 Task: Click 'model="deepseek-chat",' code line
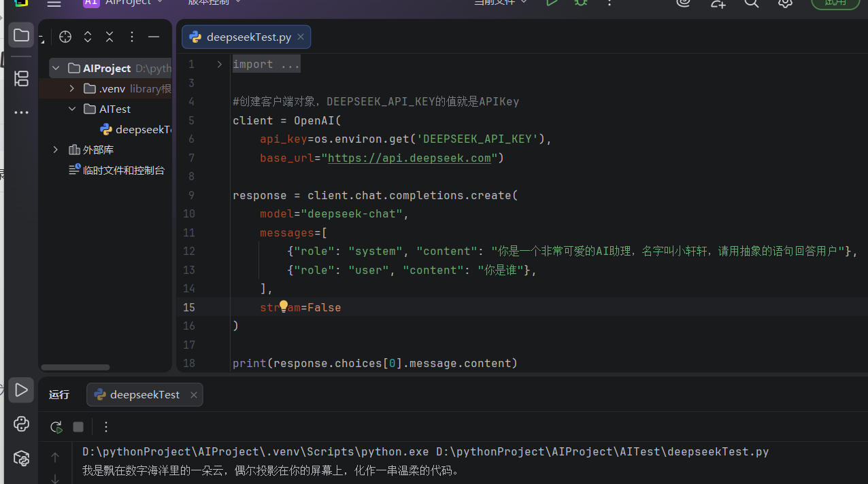click(x=334, y=213)
